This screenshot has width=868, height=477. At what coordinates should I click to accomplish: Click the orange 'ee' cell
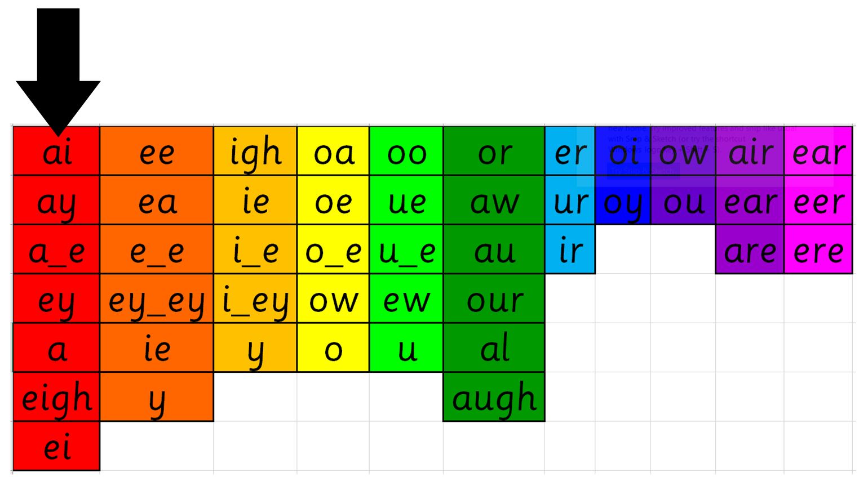tap(157, 151)
